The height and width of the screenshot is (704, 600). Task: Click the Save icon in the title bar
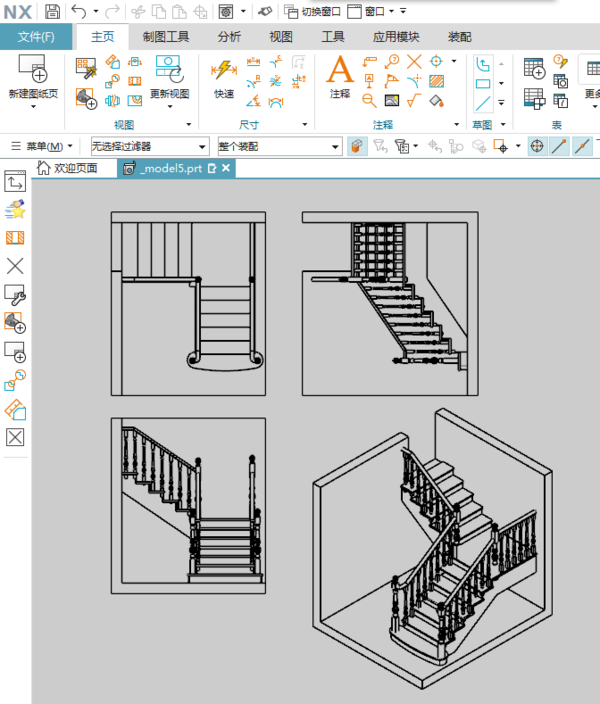coord(52,11)
